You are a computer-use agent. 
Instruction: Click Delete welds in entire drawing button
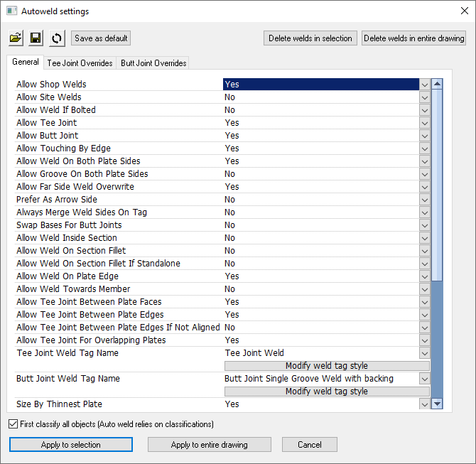pos(414,38)
